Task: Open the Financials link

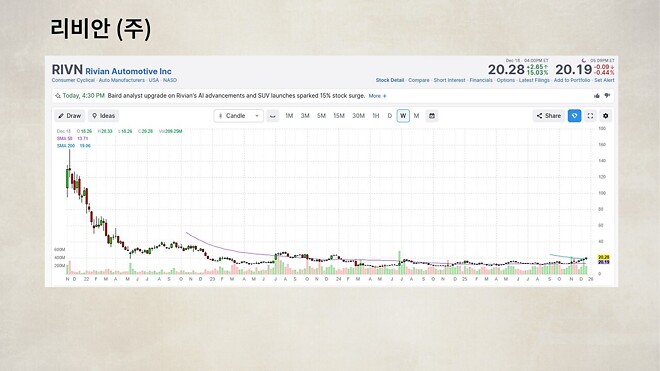Action: [481, 80]
